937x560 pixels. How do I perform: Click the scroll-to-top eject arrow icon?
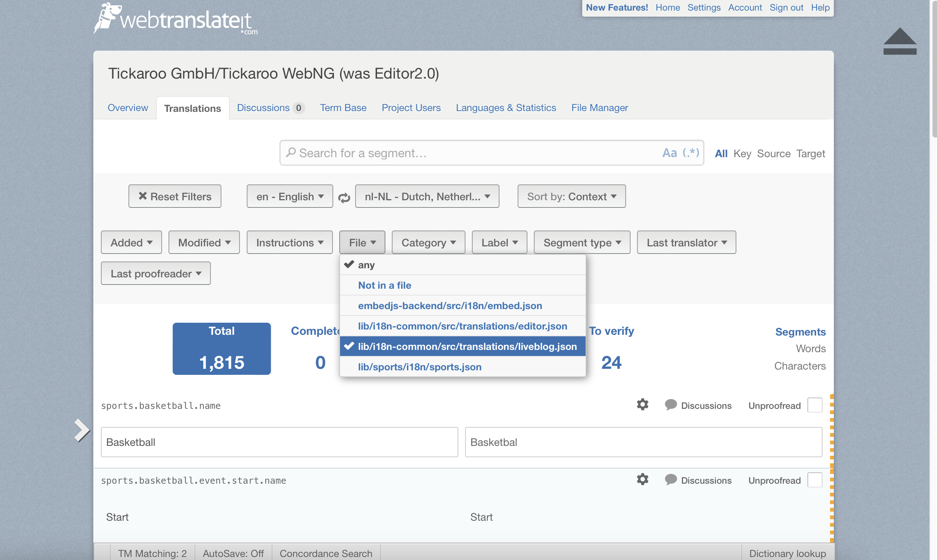click(x=900, y=42)
